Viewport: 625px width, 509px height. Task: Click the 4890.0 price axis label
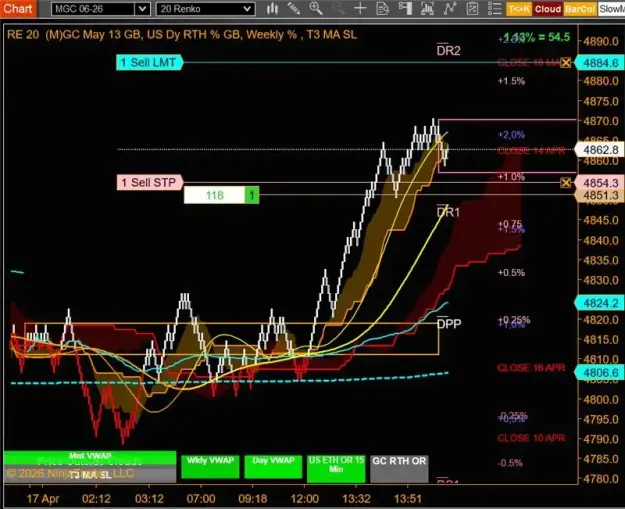click(x=601, y=41)
